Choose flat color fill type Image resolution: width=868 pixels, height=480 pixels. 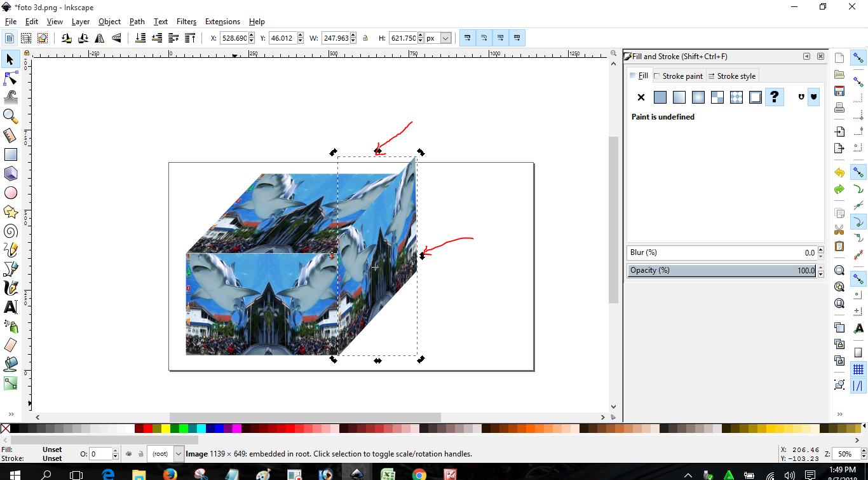point(660,97)
